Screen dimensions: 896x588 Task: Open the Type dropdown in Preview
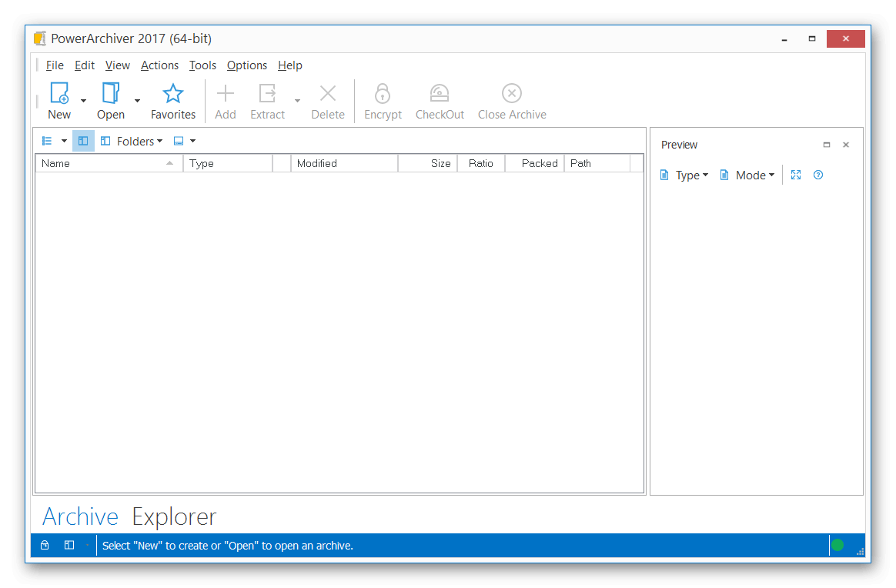pyautogui.click(x=684, y=175)
